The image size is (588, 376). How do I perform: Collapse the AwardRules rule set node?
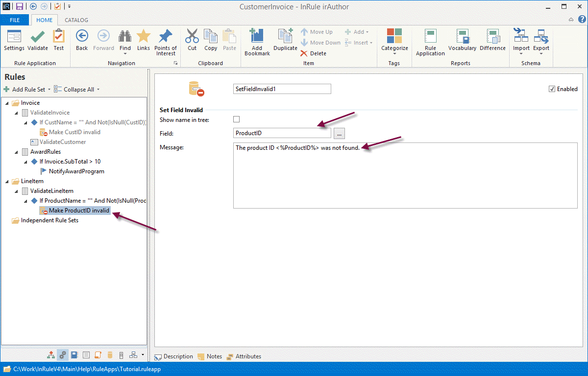coord(16,152)
